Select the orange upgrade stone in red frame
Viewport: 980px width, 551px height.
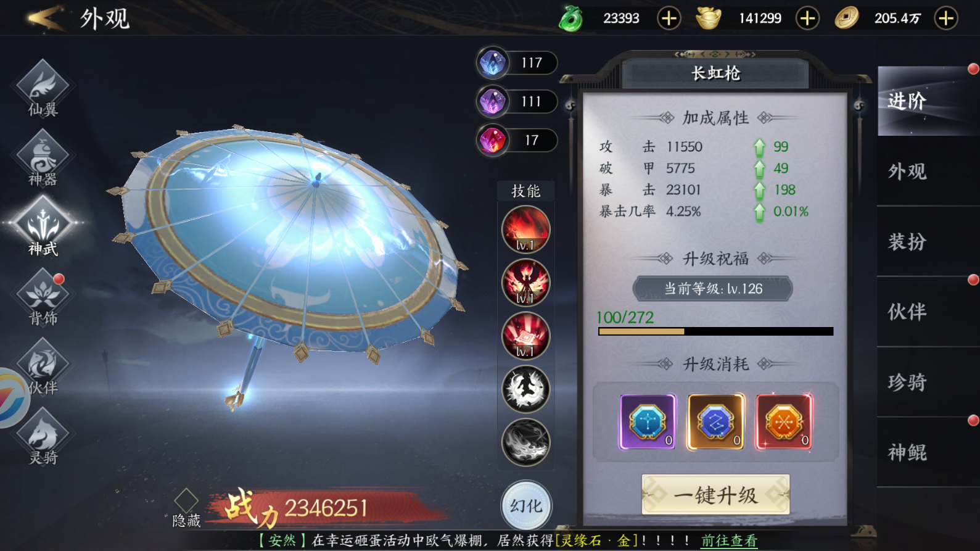[x=784, y=422]
